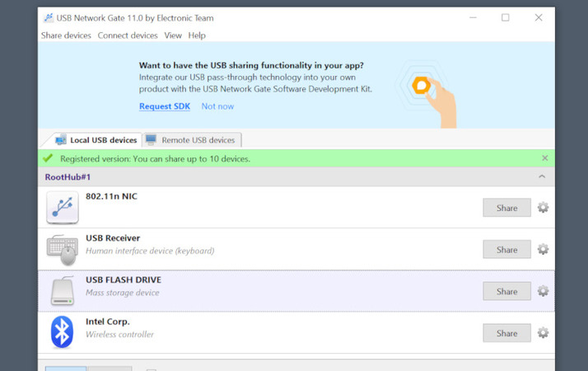Viewport: 588px width, 371px height.
Task: Click the USB Receiver keyboard-mouse icon
Action: pyautogui.click(x=63, y=250)
